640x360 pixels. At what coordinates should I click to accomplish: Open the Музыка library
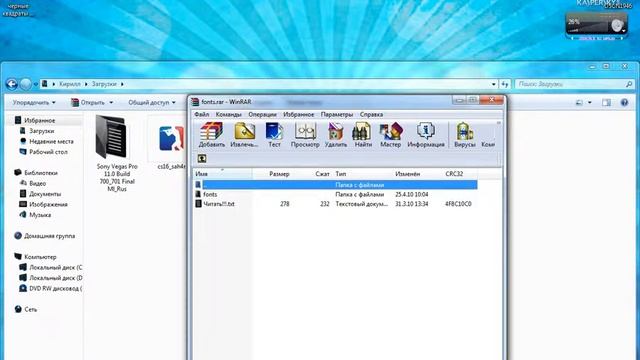click(40, 215)
